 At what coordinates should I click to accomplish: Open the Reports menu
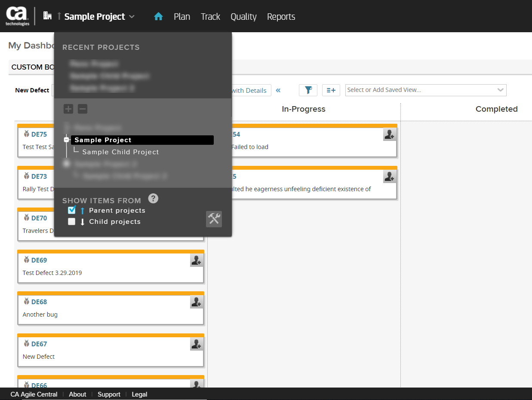281,17
